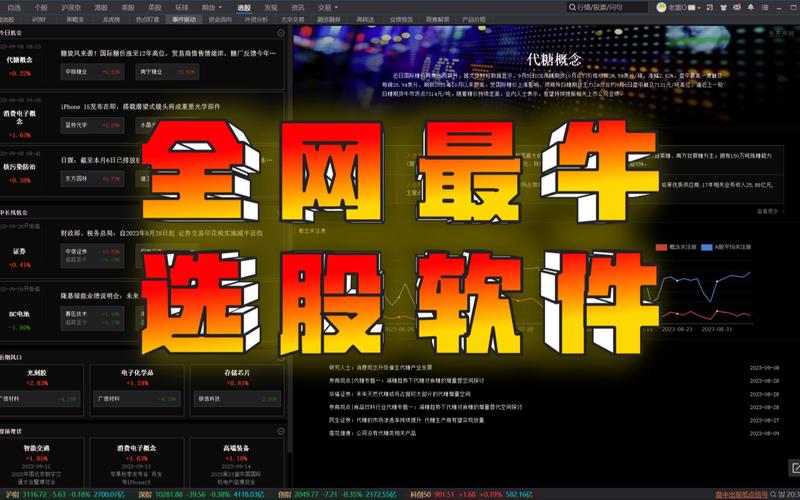The image size is (800, 500).
Task: Click the search magnifier icon in search box
Action: click(x=570, y=7)
